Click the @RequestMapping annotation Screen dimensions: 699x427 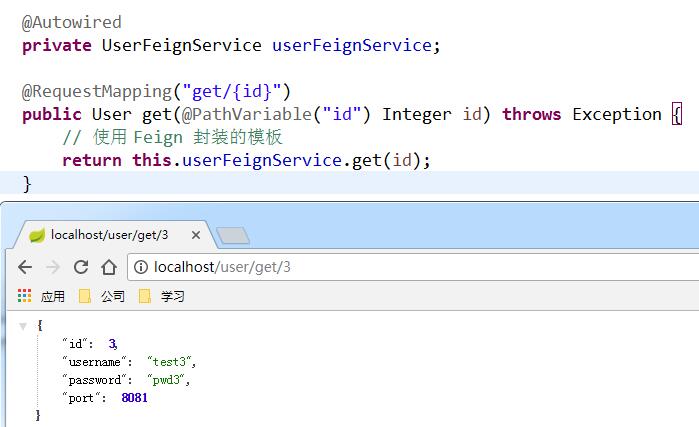[96, 91]
